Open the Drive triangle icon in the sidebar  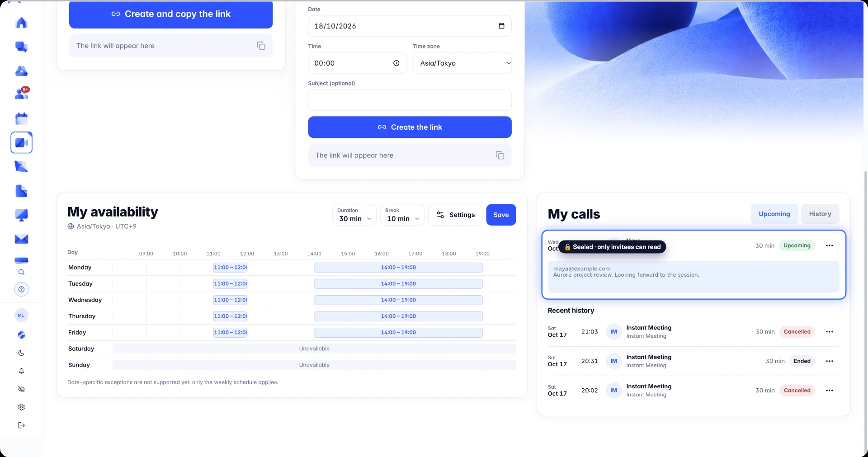[x=21, y=71]
